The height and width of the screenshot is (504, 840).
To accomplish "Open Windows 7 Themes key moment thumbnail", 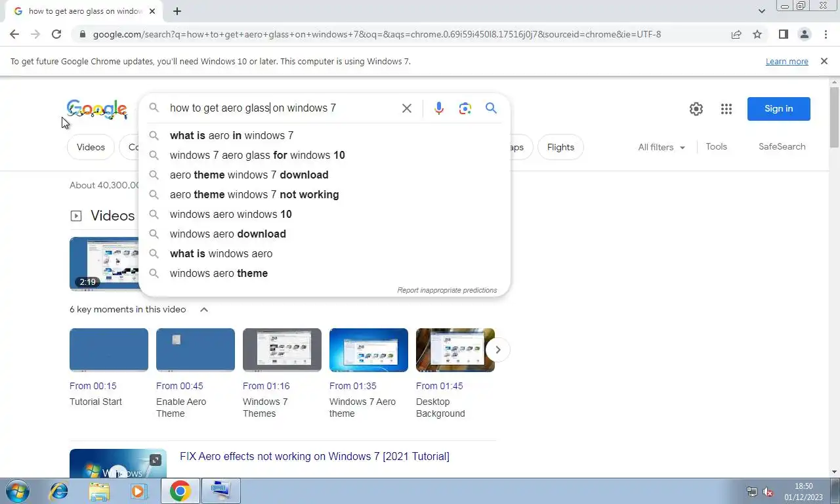I will coord(282,350).
